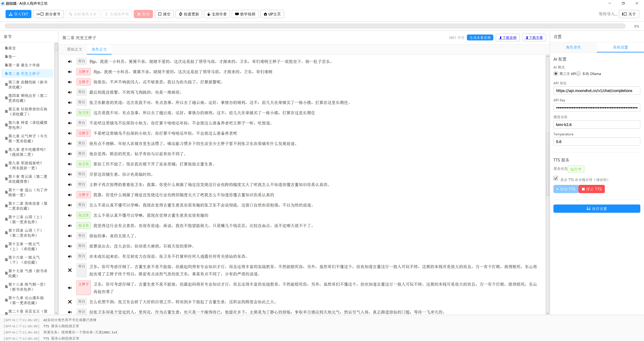Click 生成本章音频 button
The height and width of the screenshot is (341, 644).
[x=480, y=38]
